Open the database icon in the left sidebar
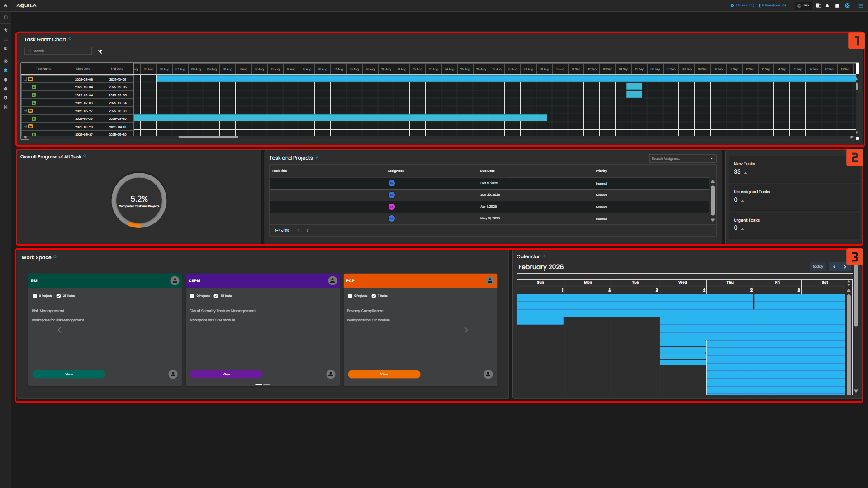 pos(5,107)
